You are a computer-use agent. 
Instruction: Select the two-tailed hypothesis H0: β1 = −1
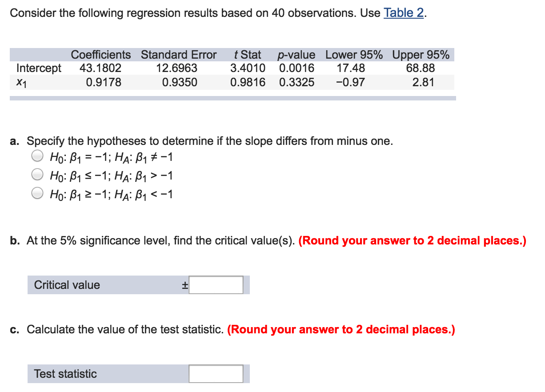click(x=37, y=156)
